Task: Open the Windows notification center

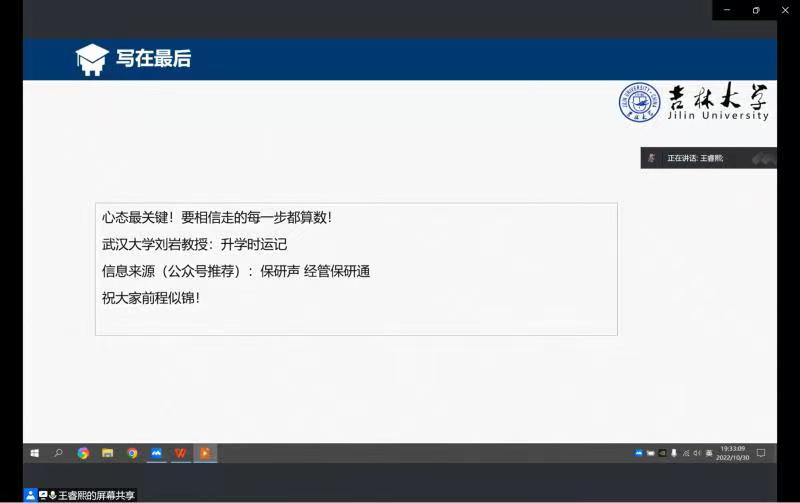Action: coord(761,453)
